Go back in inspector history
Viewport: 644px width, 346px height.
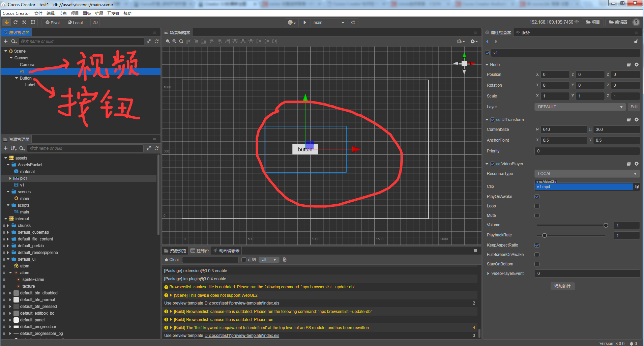(487, 41)
